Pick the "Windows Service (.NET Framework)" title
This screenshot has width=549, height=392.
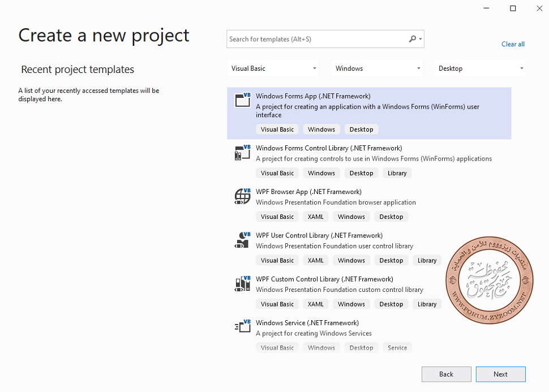click(307, 322)
